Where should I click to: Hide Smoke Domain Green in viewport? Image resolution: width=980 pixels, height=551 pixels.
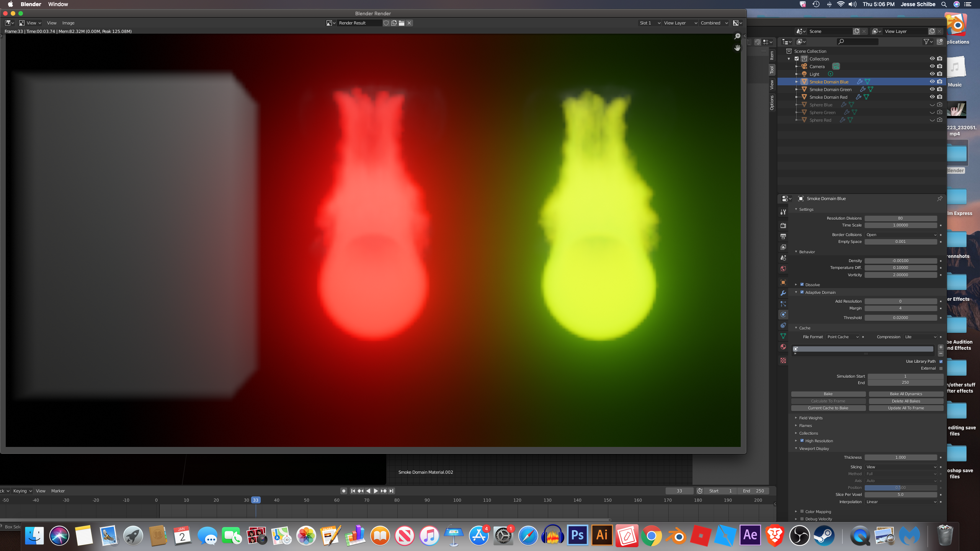point(932,89)
